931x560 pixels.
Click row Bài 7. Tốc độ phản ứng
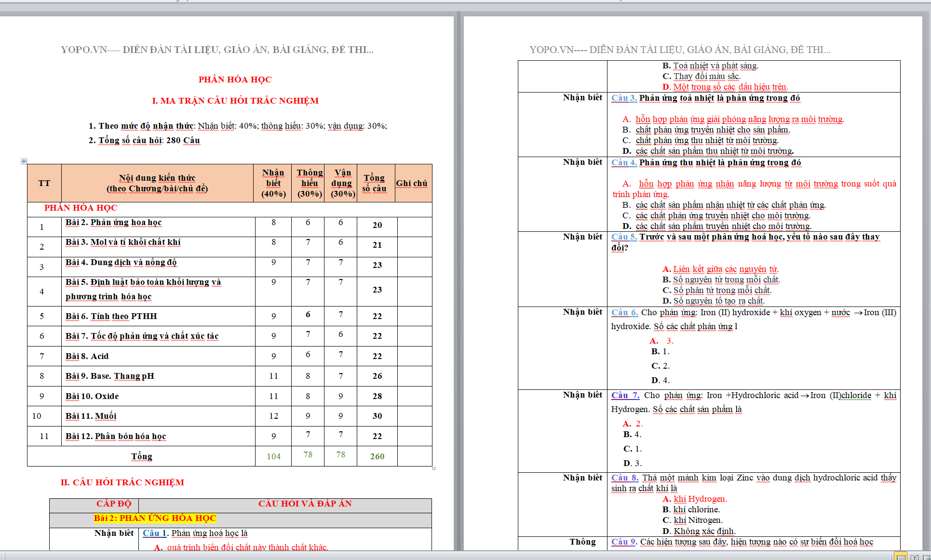229,336
